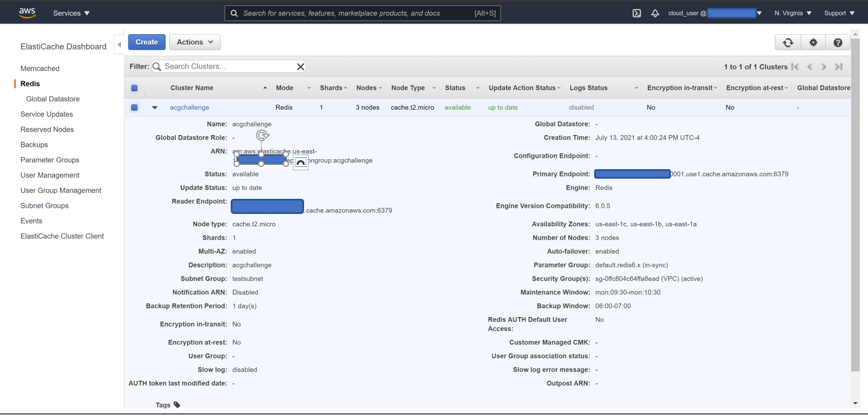This screenshot has height=415, width=868.
Task: Open the settings gear in the clusters toolbar
Action: 814,43
